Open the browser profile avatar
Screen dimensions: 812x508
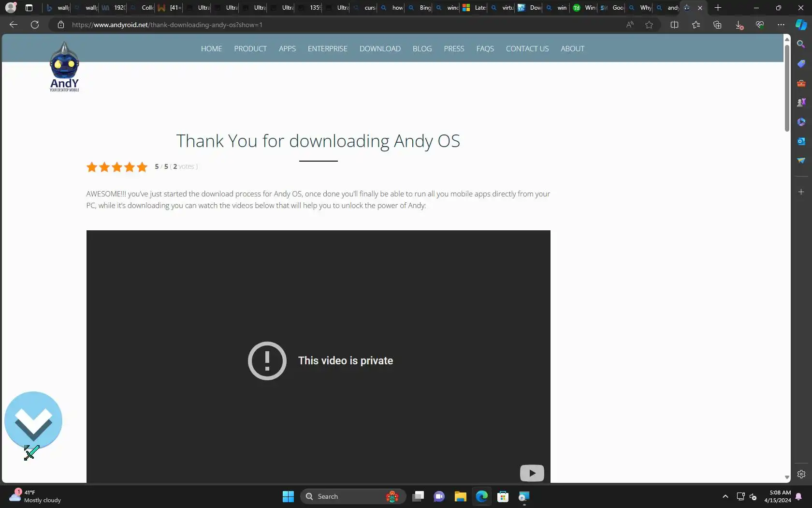[x=11, y=8]
